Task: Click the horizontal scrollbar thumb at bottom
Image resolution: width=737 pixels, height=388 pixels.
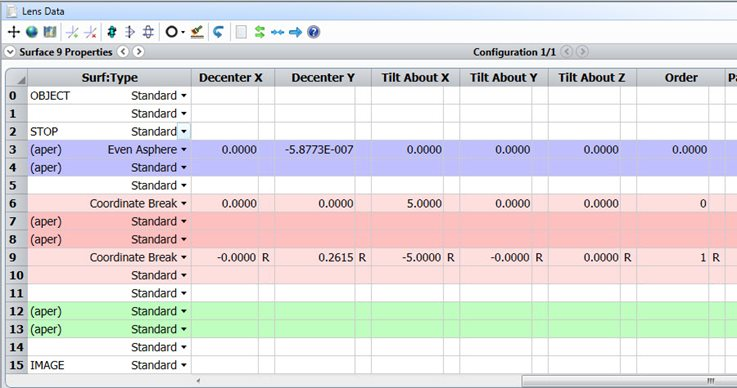Action: tap(629, 380)
